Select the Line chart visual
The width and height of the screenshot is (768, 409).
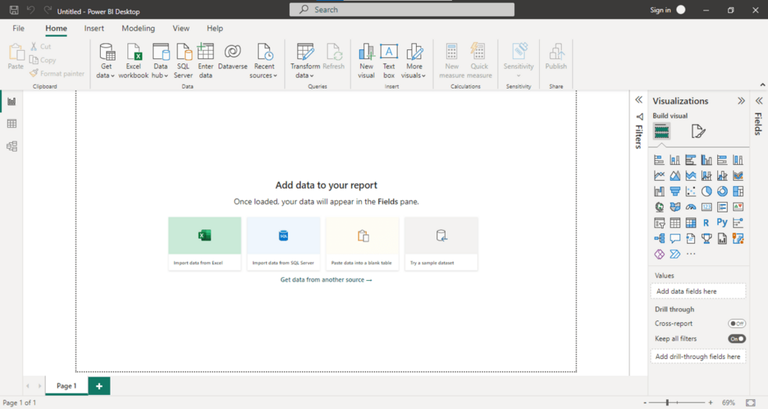coord(659,175)
